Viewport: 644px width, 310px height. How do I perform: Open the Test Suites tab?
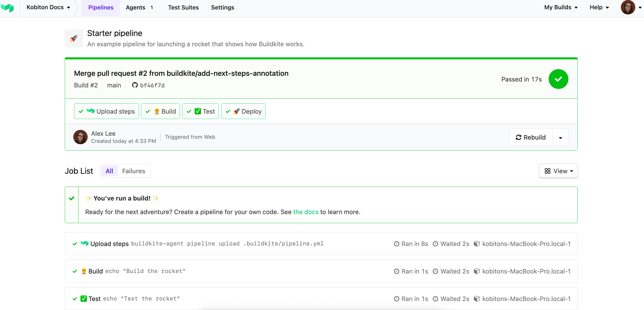[x=183, y=8]
